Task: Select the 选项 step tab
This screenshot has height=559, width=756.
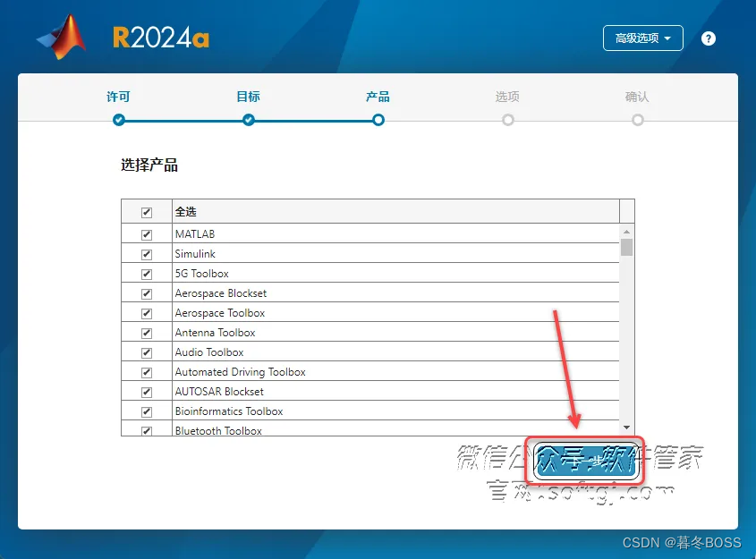Action: tap(507, 97)
